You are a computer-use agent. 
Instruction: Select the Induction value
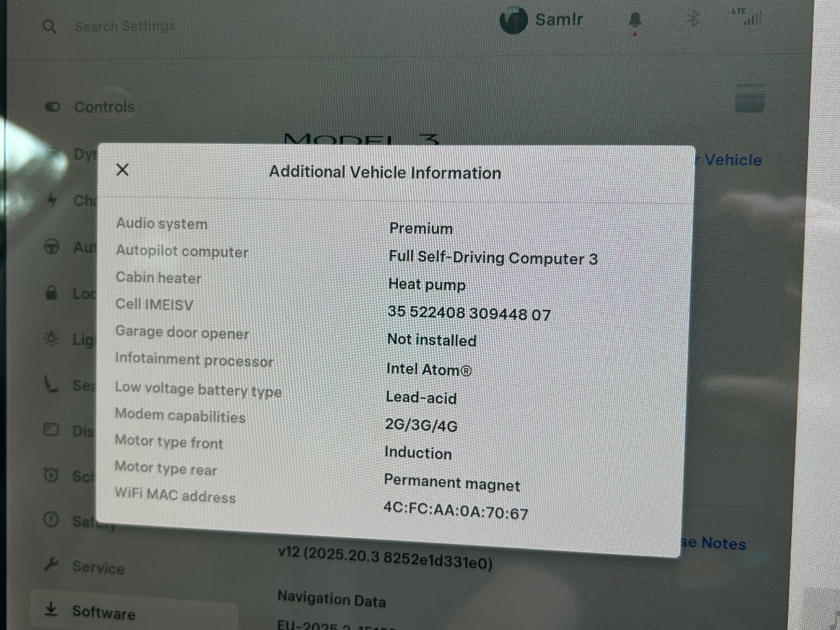(x=418, y=452)
